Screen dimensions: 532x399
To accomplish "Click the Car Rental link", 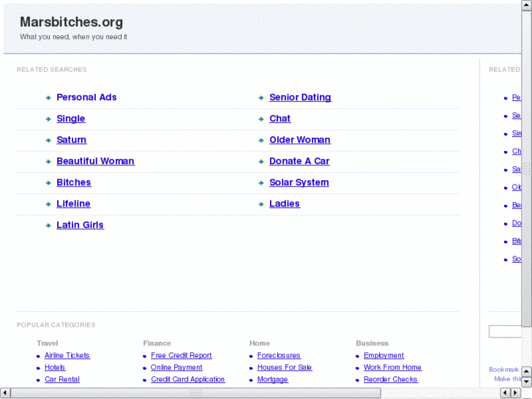I will click(x=62, y=379).
